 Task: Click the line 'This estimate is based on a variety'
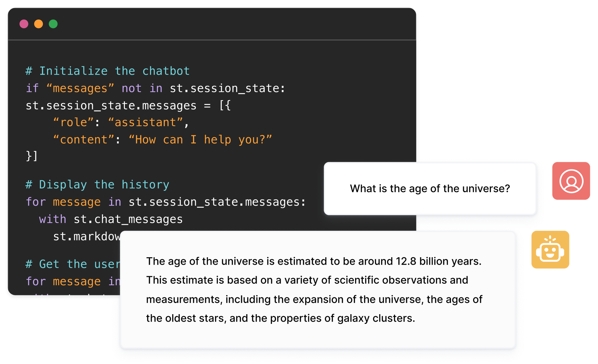[307, 280]
